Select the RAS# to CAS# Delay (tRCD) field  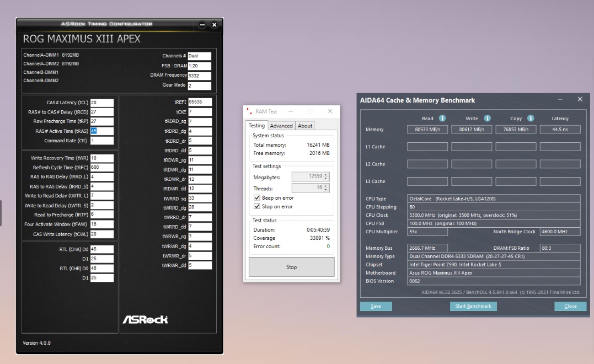(x=102, y=112)
